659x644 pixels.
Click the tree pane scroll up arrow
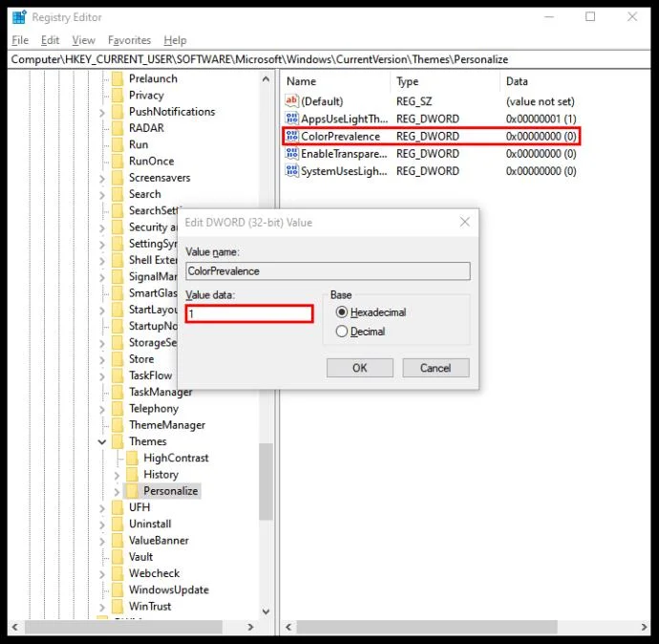(x=266, y=79)
